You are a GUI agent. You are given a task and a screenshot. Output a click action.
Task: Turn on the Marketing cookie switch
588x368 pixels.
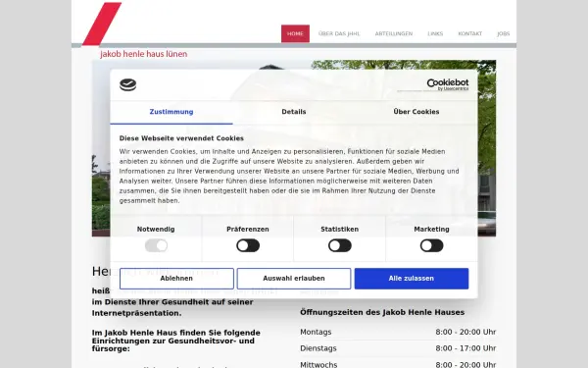[431, 245]
